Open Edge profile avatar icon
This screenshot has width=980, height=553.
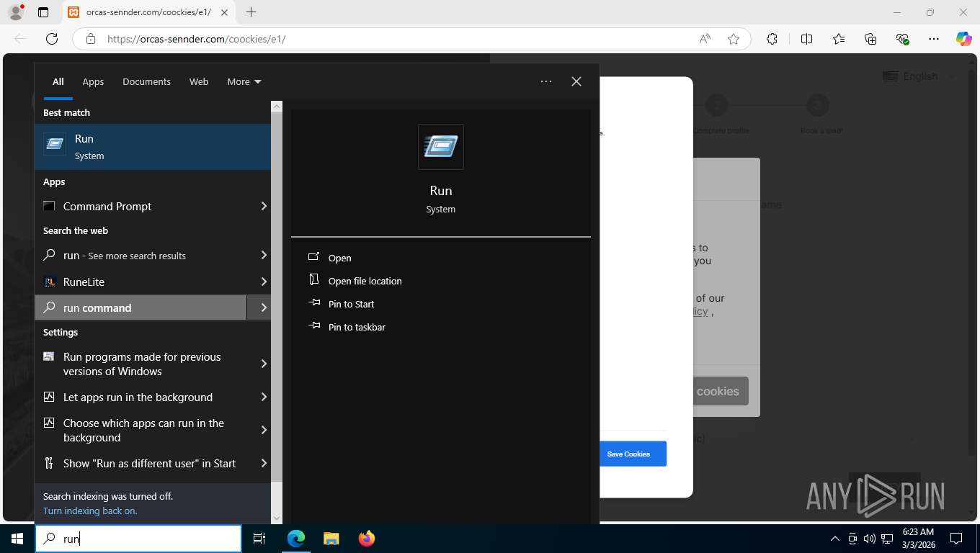coord(16,12)
